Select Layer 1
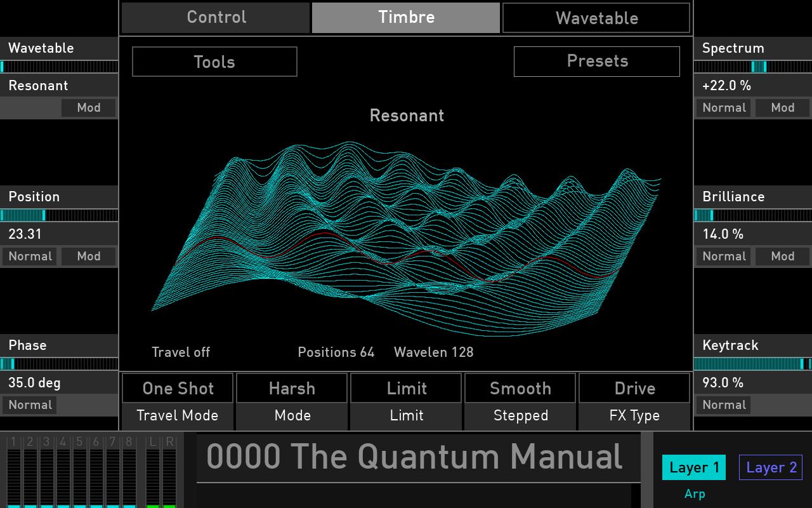The image size is (812, 508). click(x=693, y=467)
